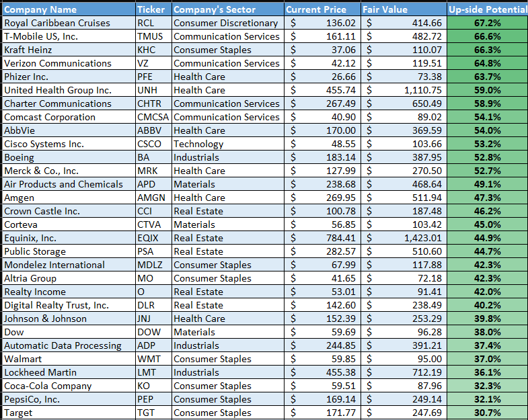Select the BA ticker cell
The image size is (528, 420).
tap(153, 157)
